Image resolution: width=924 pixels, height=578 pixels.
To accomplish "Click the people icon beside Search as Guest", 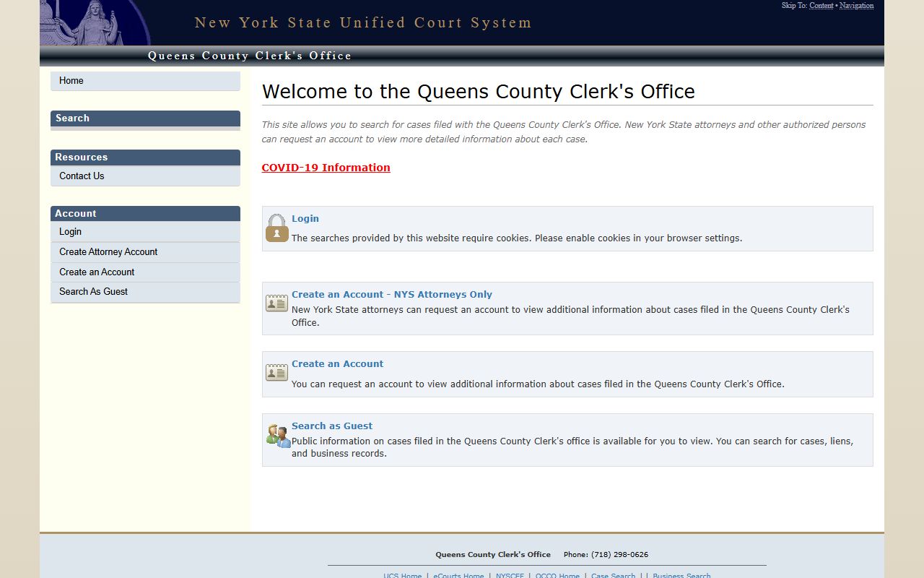I will (x=278, y=436).
